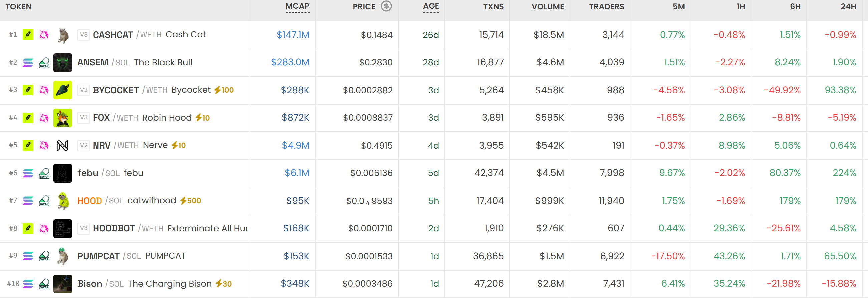Open the ANSEM The Black Bull pair
This screenshot has width=868, height=298.
[135, 62]
